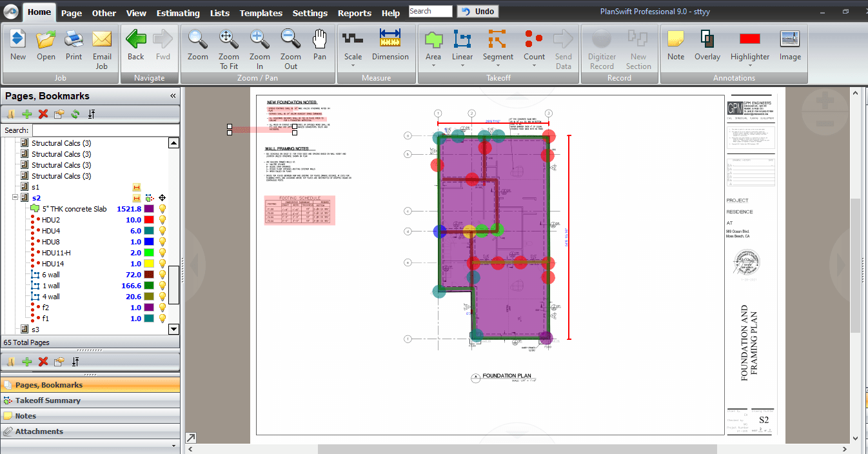The width and height of the screenshot is (868, 454).
Task: Zoom Out of the plan
Action: point(291,49)
